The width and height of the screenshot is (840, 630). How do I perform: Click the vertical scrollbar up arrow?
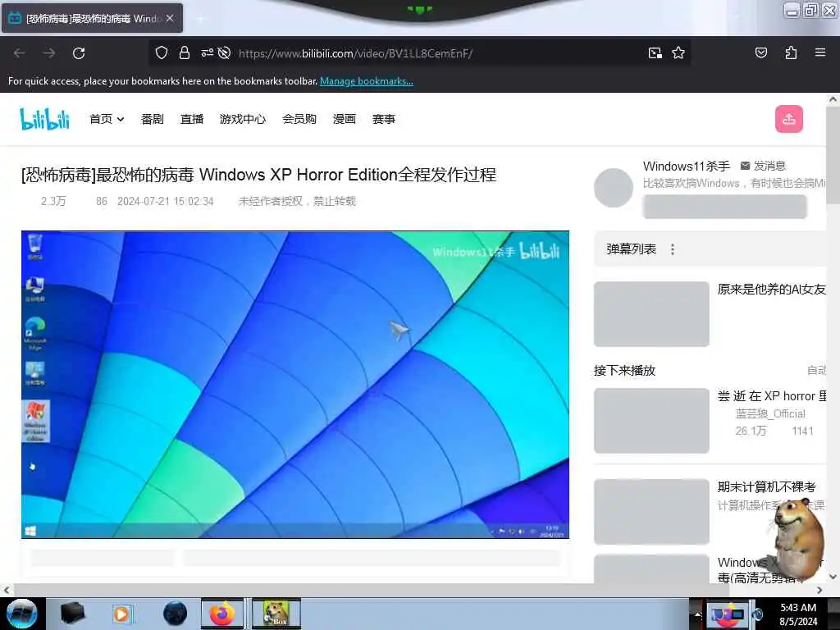(x=833, y=99)
